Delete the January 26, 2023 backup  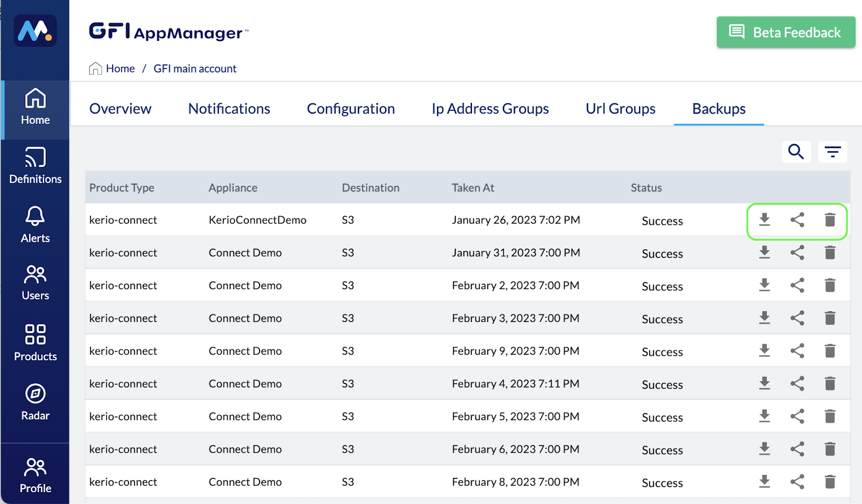pyautogui.click(x=830, y=220)
